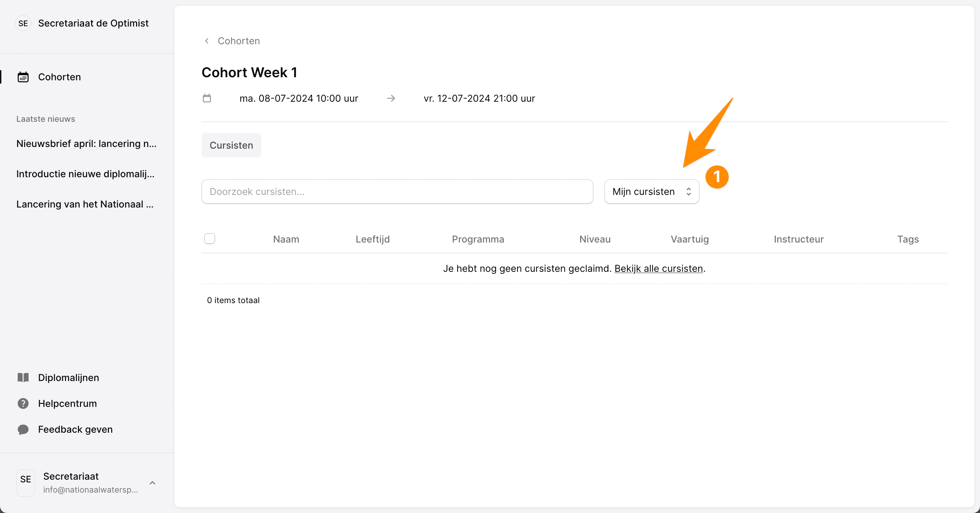This screenshot has height=513, width=980.
Task: Click the SE avatar beside Secretariaat de Optimist
Action: (x=23, y=23)
